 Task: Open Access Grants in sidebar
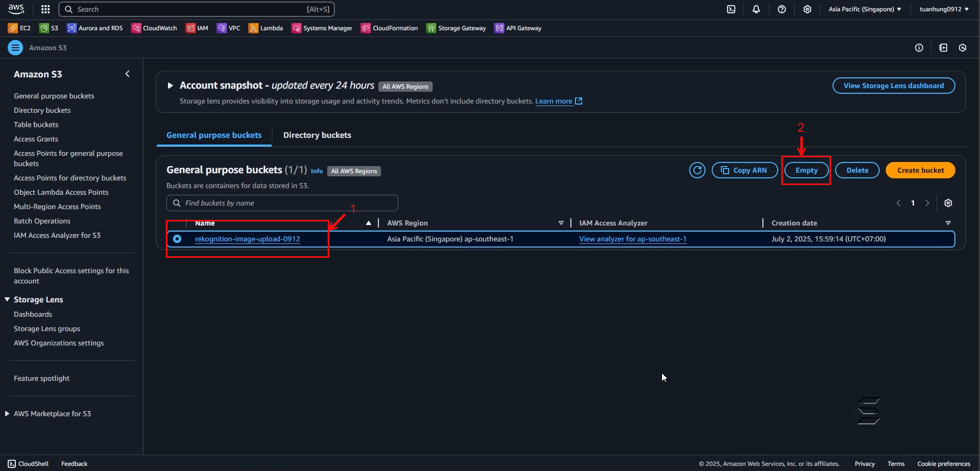pos(36,139)
